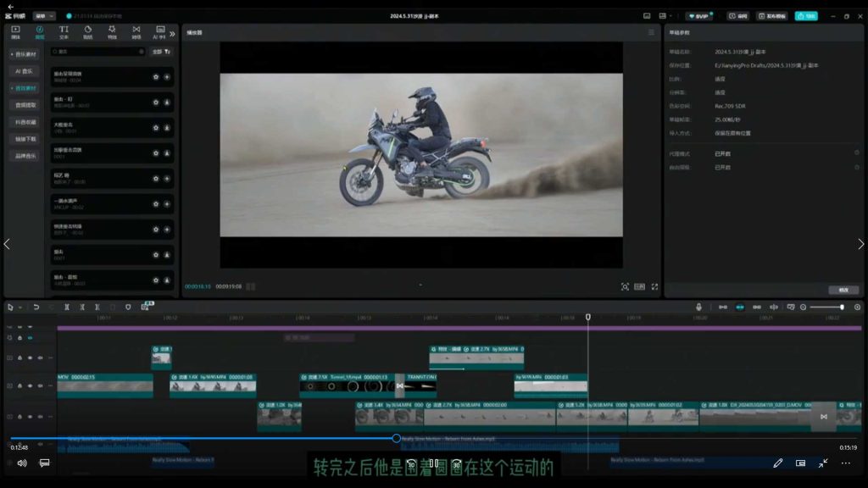Select AI 音乐 in the sidebar

tap(25, 71)
